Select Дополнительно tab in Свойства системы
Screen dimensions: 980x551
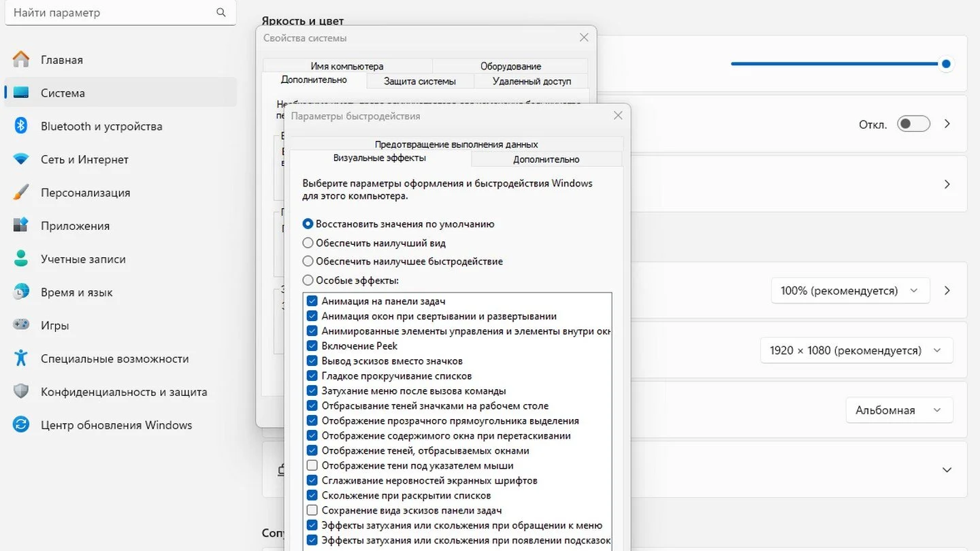click(x=314, y=80)
